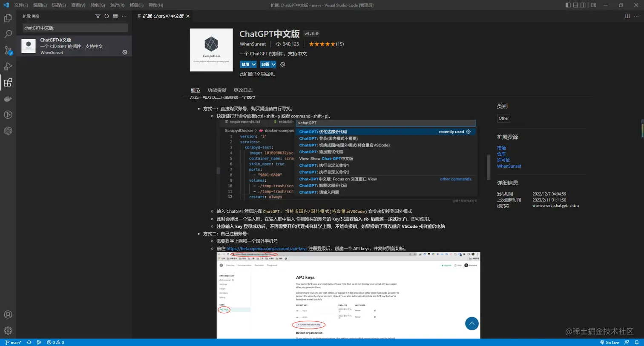Open the 运行(R) menu
This screenshot has height=346, width=644.
(x=117, y=5)
